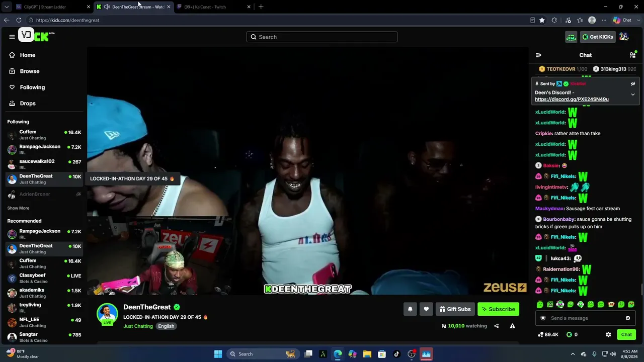The image size is (644, 362).
Task: Switch to the KaiCenat Twitch tab
Action: point(214,7)
